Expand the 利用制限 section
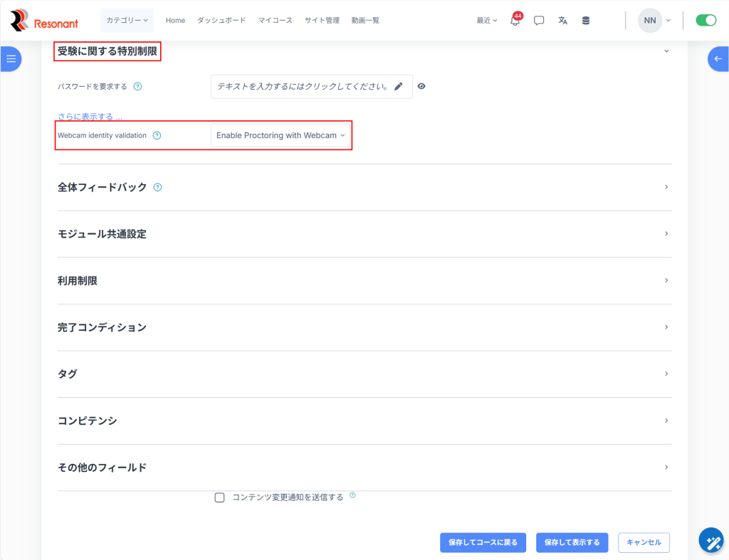Viewport: 729px width, 560px height. tap(78, 281)
